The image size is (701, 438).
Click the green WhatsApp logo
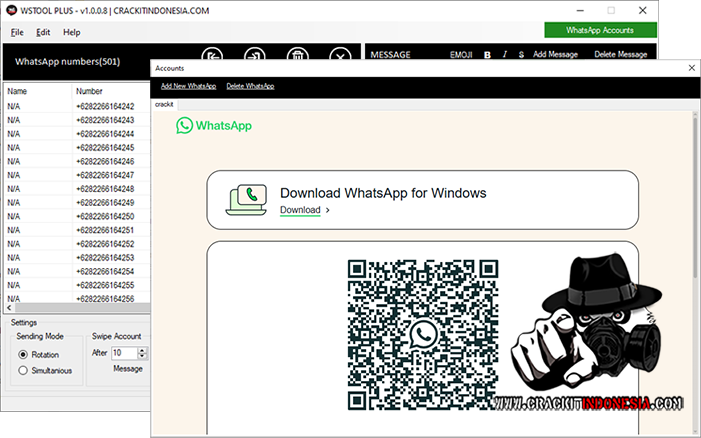point(185,126)
